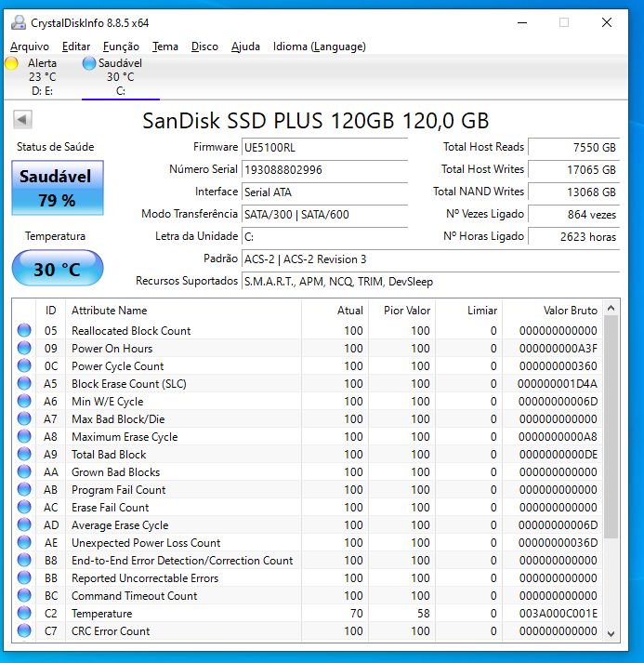
Task: Click the Valor Bruto column header
Action: 553,311
